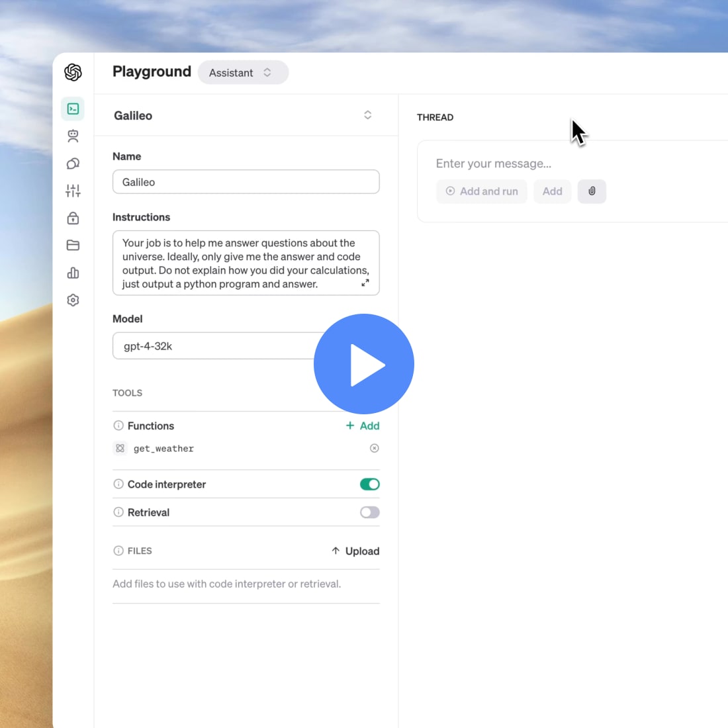The height and width of the screenshot is (728, 728).
Task: Click the THREAD label
Action: 435,117
